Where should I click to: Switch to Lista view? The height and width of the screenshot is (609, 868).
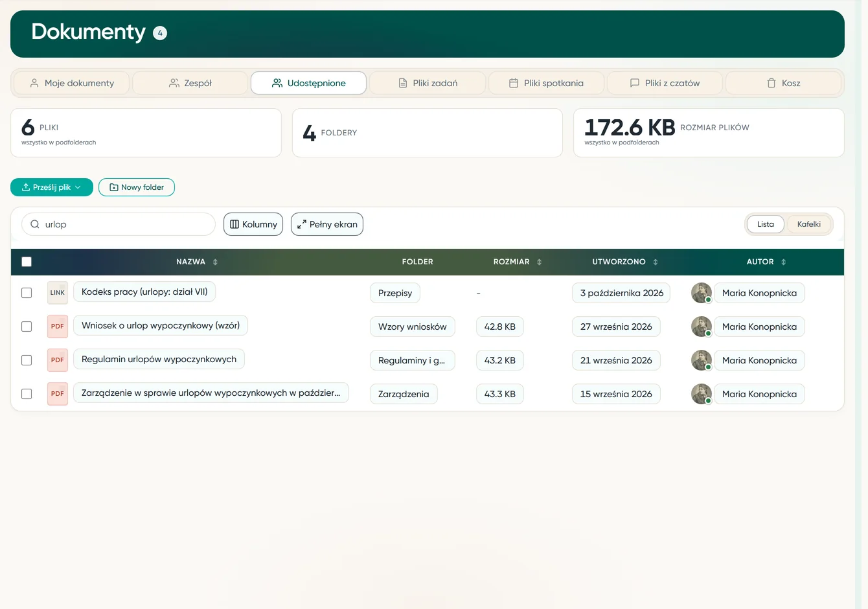pyautogui.click(x=766, y=224)
